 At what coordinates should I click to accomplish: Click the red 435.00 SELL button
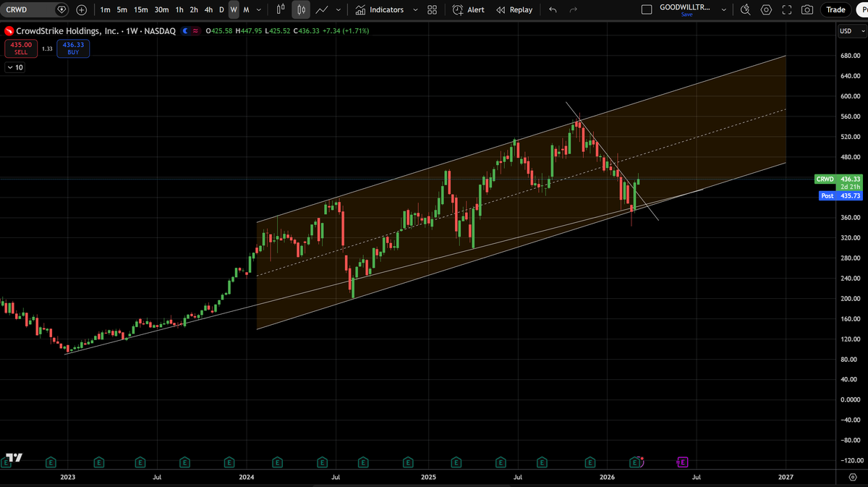20,48
